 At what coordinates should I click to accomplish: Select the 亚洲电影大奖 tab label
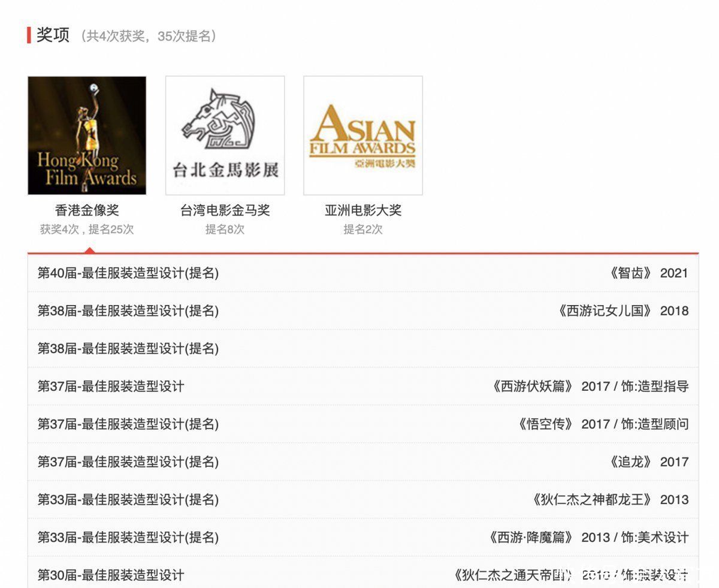(362, 210)
